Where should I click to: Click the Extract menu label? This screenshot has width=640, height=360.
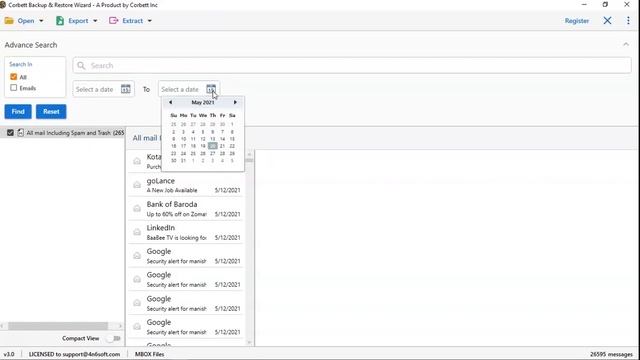pos(133,21)
